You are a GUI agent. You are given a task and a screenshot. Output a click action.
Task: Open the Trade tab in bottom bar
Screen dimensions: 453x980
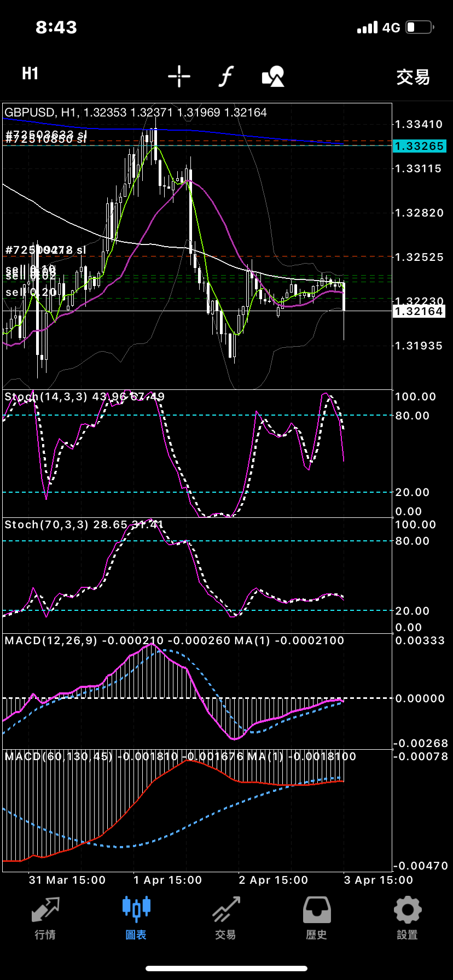point(226,918)
